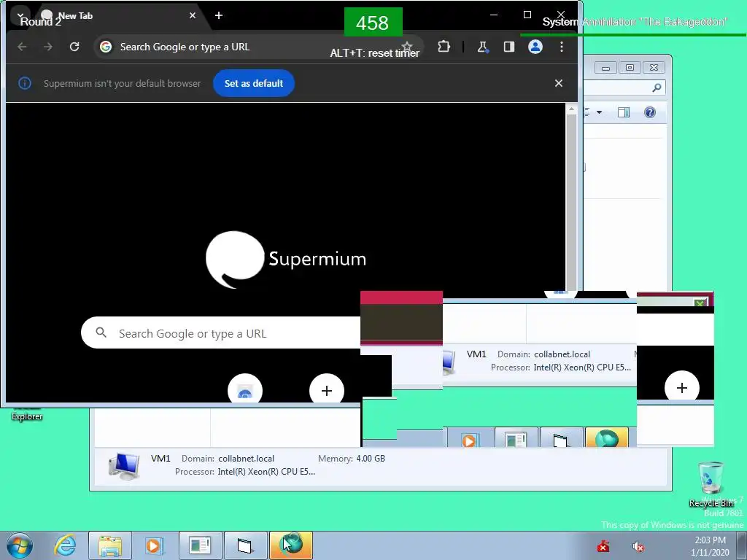Launch Internet Explorer from taskbar
This screenshot has height=560, width=747.
65,545
